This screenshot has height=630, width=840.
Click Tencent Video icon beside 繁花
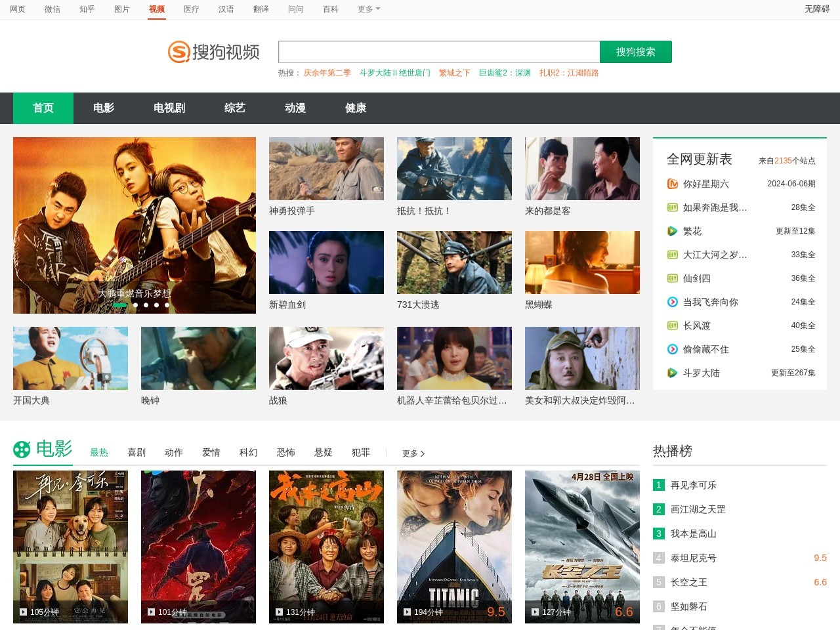point(672,232)
